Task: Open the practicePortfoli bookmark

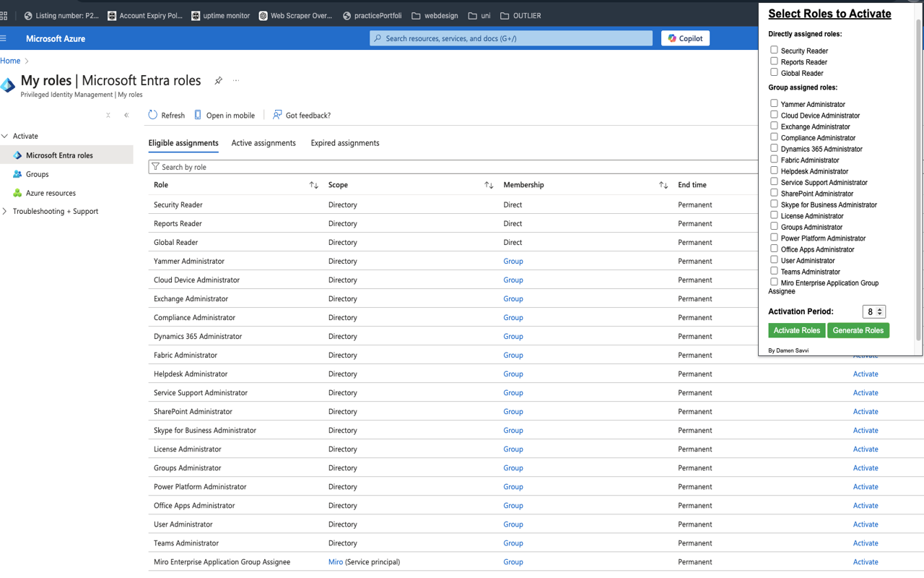Action: click(x=372, y=15)
